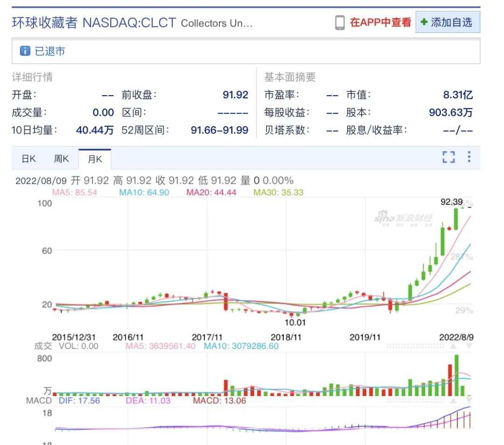The image size is (504, 445).
Task: Click the down arrow beside MACD panel
Action: click(469, 401)
